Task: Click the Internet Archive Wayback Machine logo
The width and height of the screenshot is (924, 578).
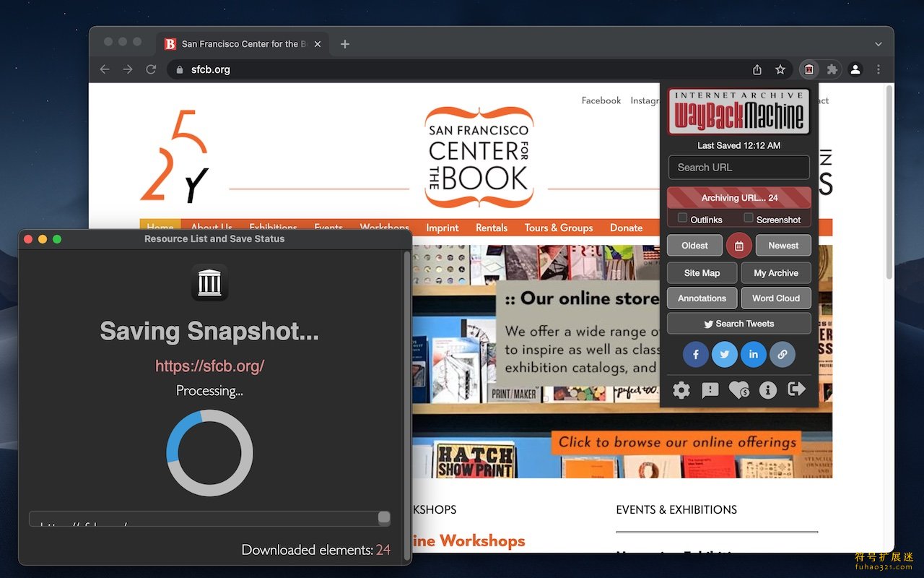Action: pos(739,112)
